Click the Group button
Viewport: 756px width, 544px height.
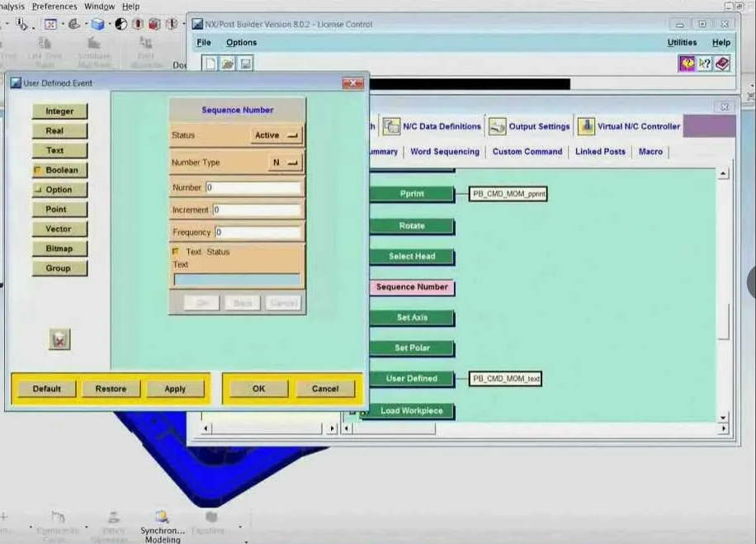click(x=59, y=268)
